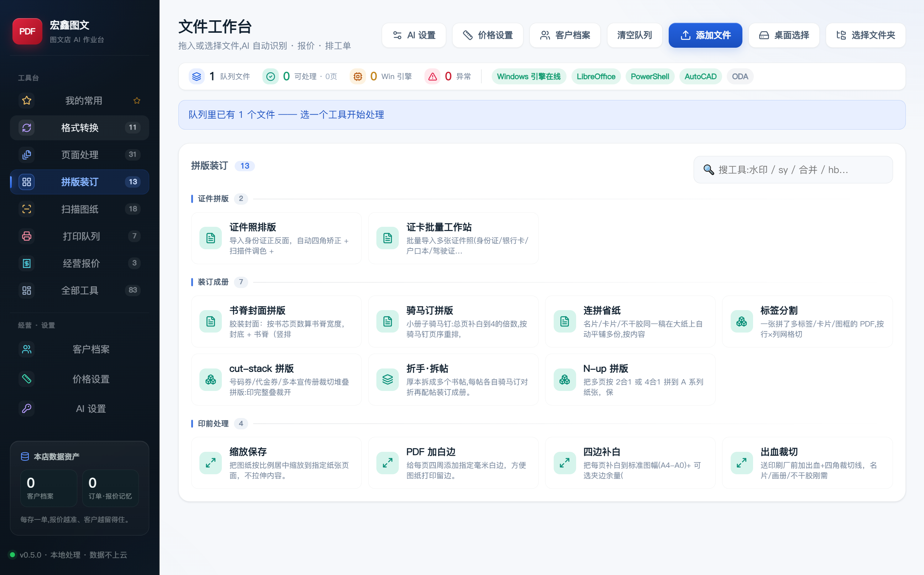Open 客户档案 from the top toolbar
The image size is (924, 575).
click(x=565, y=35)
